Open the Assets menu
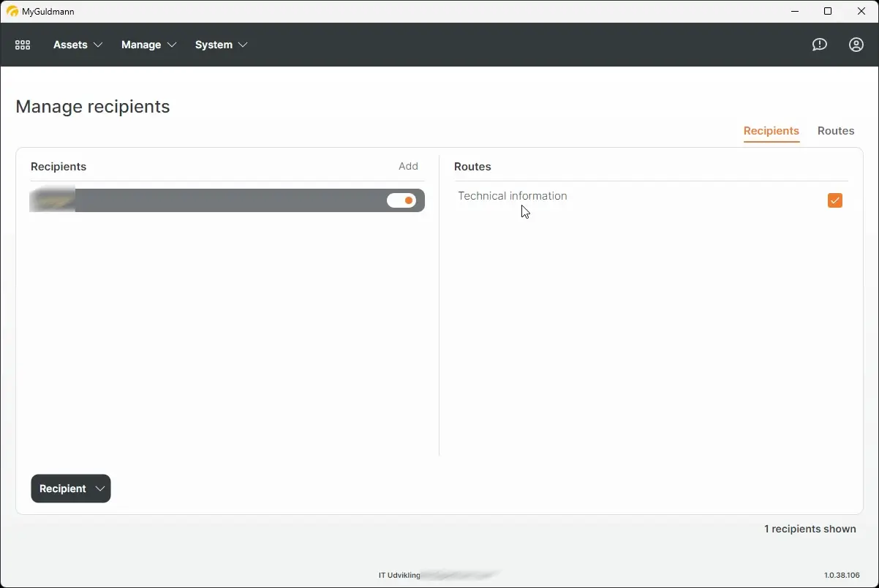The width and height of the screenshot is (879, 588). [x=71, y=45]
